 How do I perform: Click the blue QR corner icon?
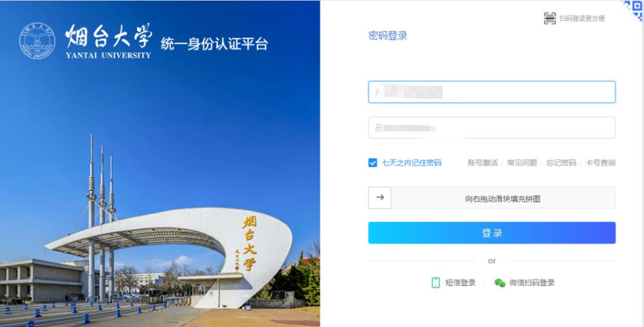tap(634, 10)
